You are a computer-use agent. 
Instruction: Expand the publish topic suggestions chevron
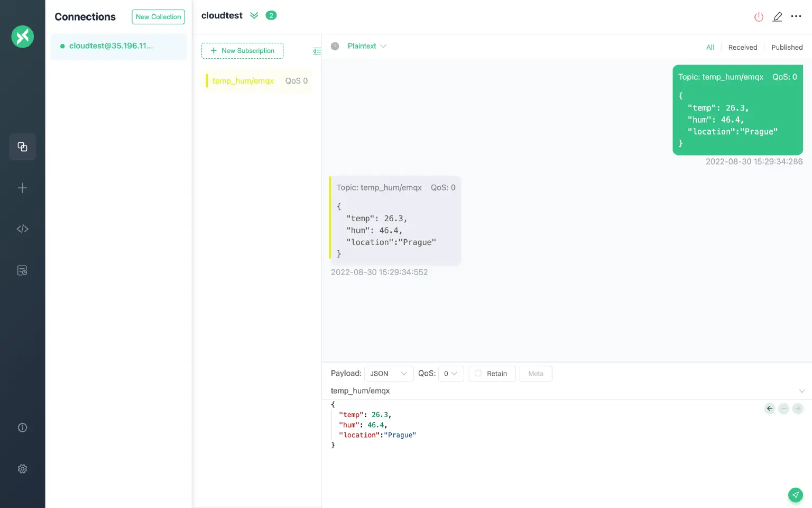pos(802,391)
